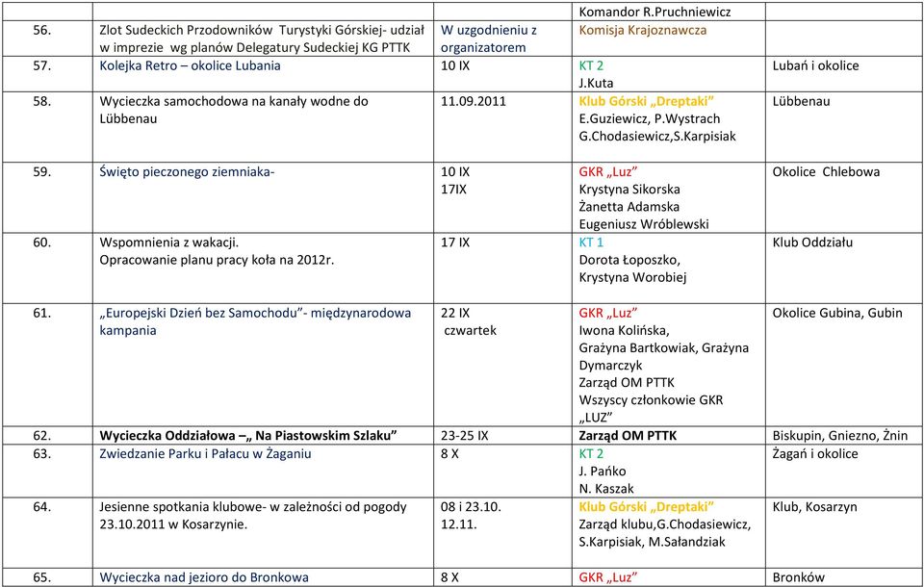Click 'Lubań i okolice' location

(x=815, y=65)
